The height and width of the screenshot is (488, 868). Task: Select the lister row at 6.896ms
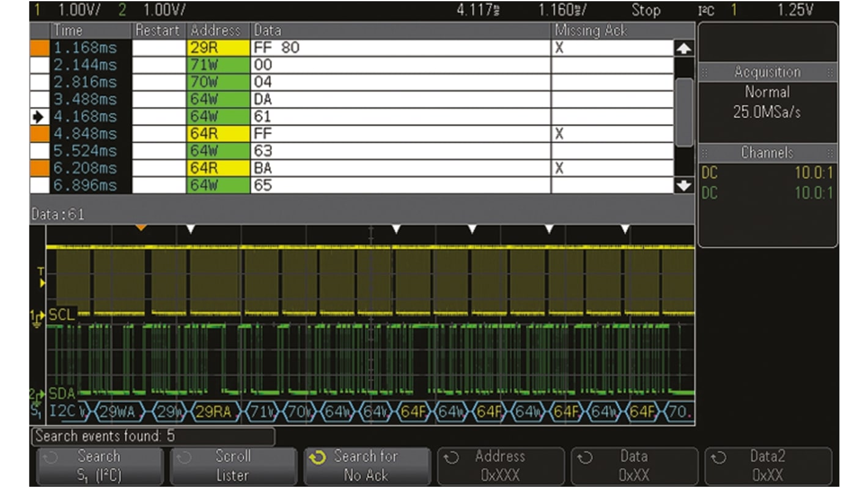coord(352,185)
